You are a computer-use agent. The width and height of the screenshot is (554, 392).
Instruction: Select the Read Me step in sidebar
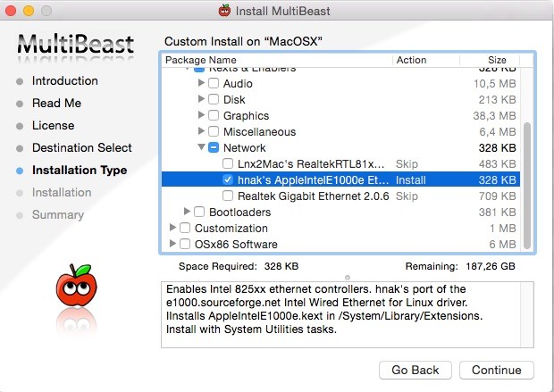pos(56,103)
